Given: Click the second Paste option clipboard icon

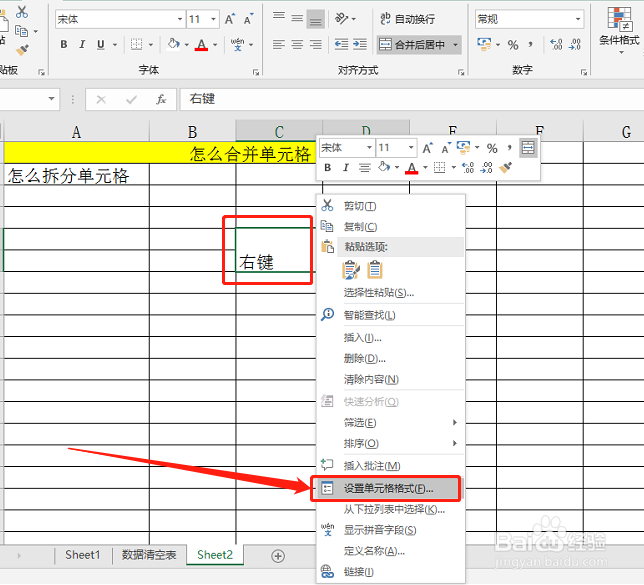Looking at the screenshot, I should pos(375,270).
